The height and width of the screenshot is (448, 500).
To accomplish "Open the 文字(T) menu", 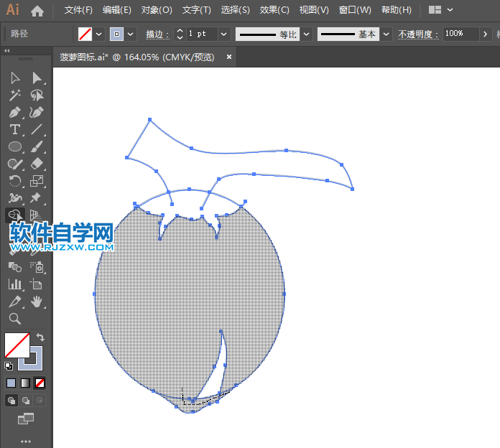I will [x=197, y=10].
